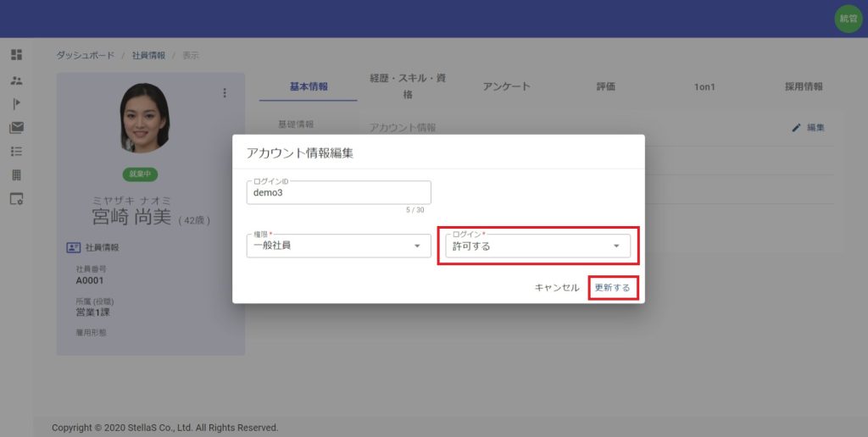The image size is (868, 437).
Task: Open the mail envelope icon in sidebar
Action: click(16, 128)
